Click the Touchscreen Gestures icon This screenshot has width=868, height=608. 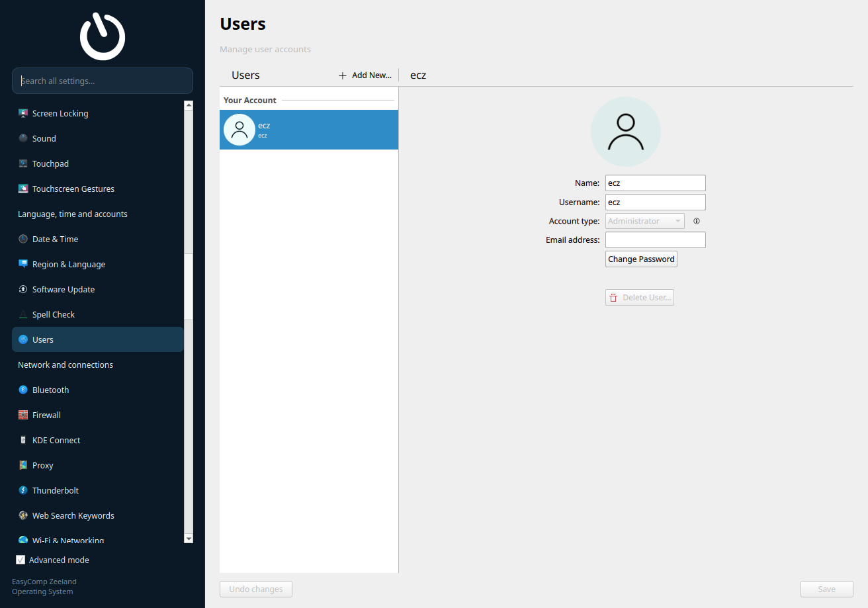tap(23, 189)
